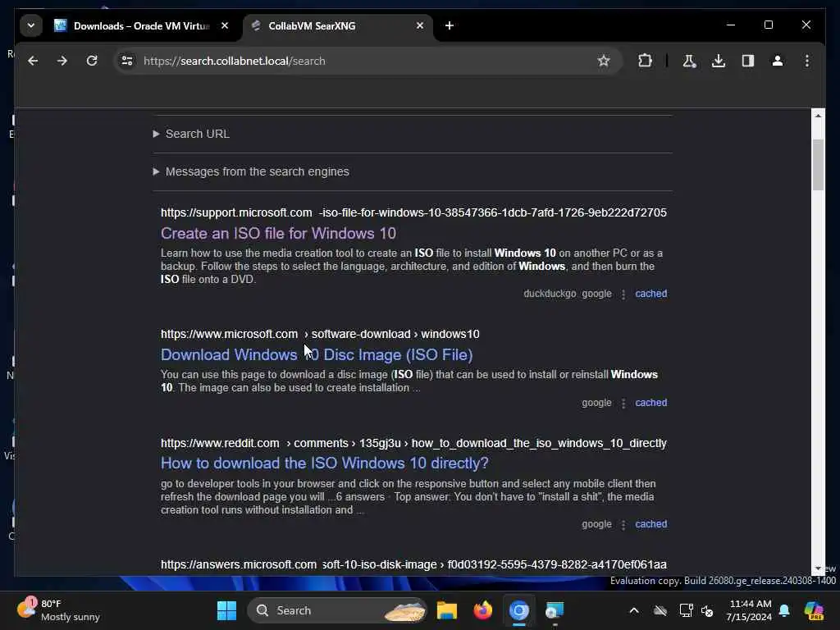
Task: Click duckduckgo engine label on first result
Action: [x=550, y=294]
